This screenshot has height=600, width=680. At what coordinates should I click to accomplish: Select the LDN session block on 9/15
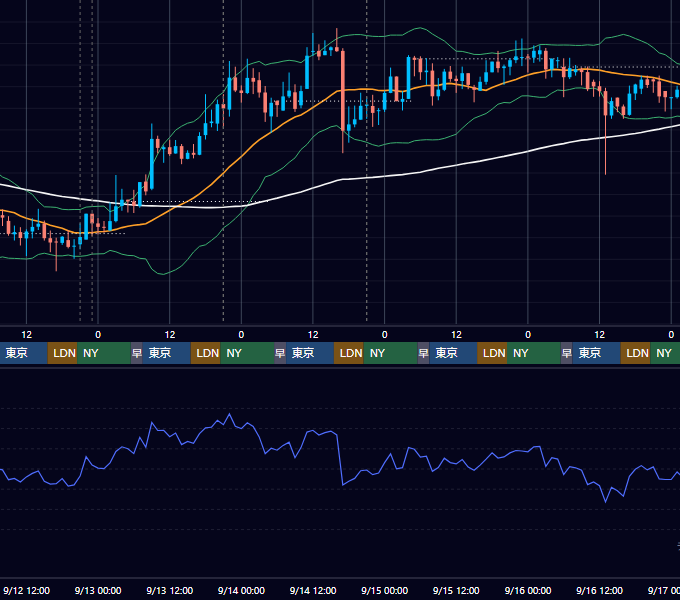[492, 353]
